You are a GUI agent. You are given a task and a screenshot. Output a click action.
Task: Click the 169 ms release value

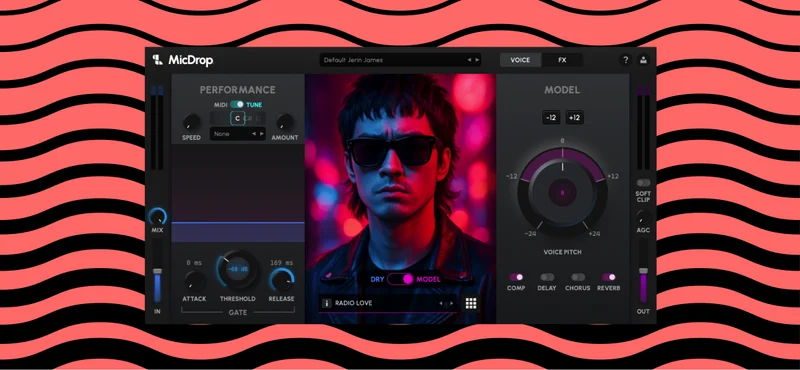(x=282, y=263)
